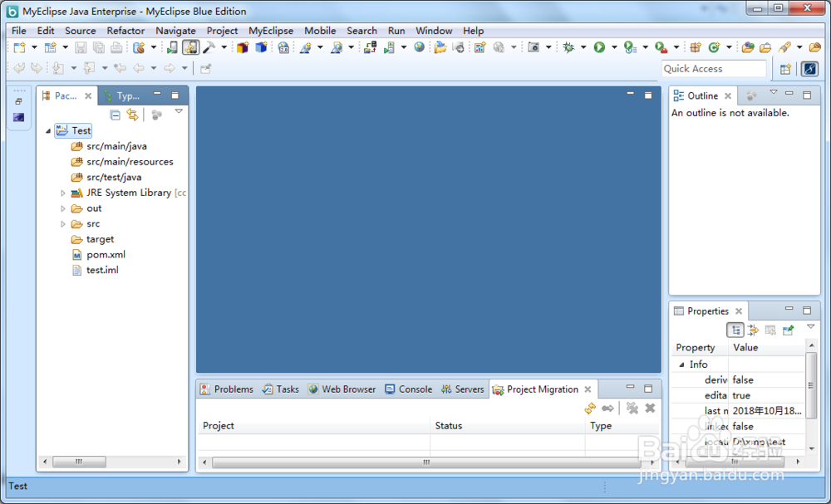Click the Open Perspective icon

tap(786, 69)
